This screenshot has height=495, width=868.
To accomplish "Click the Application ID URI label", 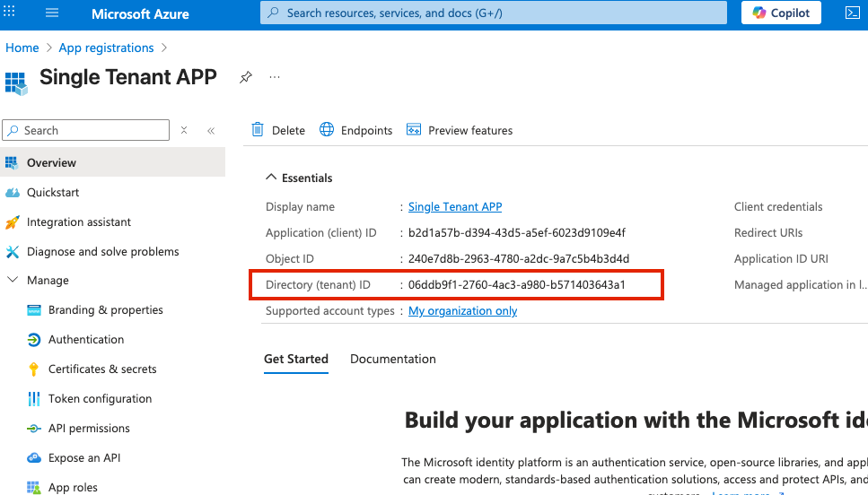I will click(x=781, y=259).
